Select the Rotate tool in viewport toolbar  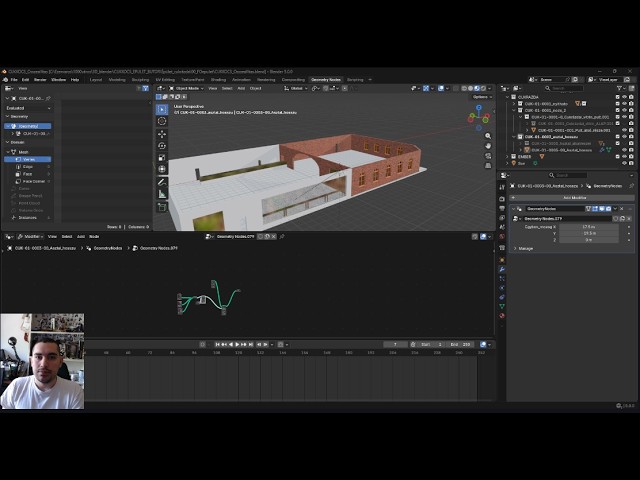[162, 146]
